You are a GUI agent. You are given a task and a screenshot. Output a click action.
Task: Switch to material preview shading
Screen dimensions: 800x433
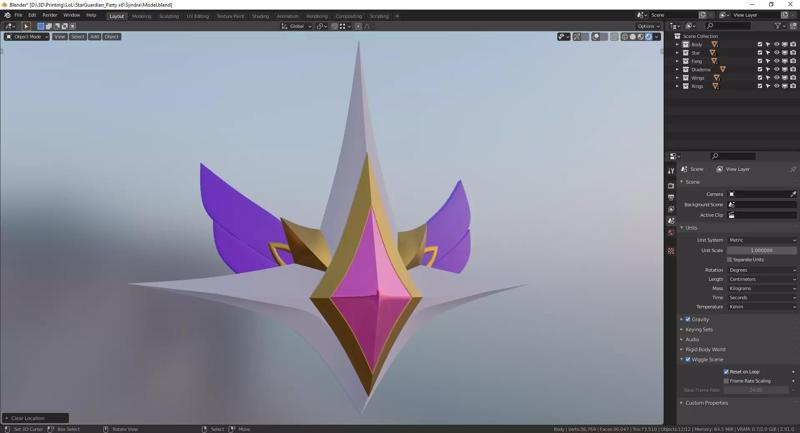[x=640, y=37]
